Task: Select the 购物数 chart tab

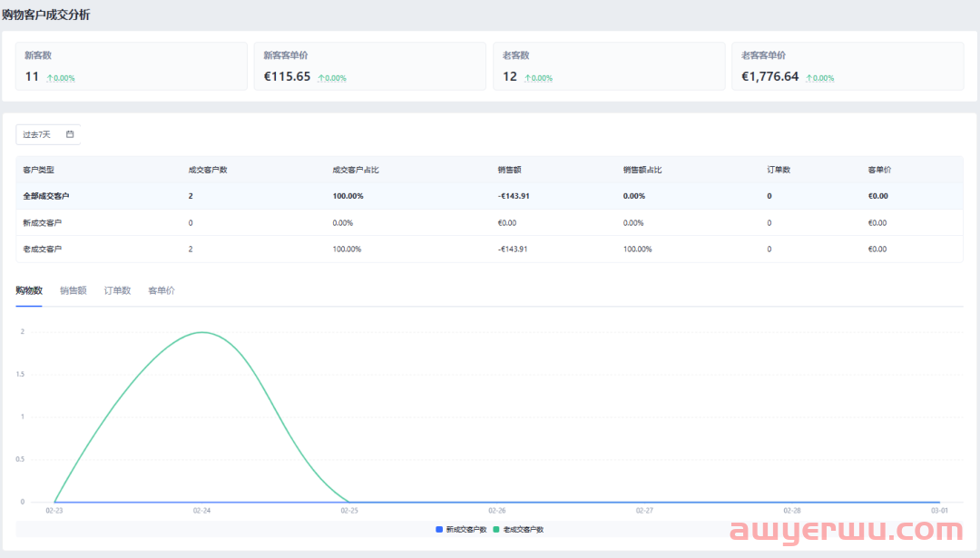Action: (x=29, y=290)
